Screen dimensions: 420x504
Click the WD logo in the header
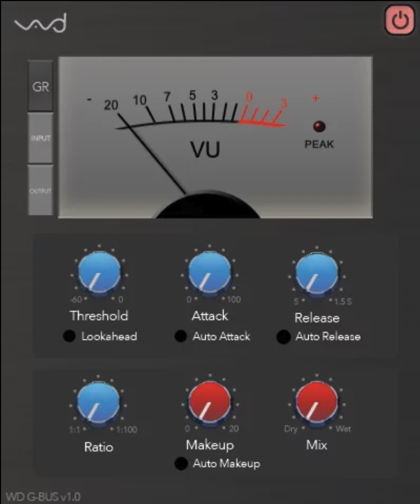pyautogui.click(x=40, y=24)
